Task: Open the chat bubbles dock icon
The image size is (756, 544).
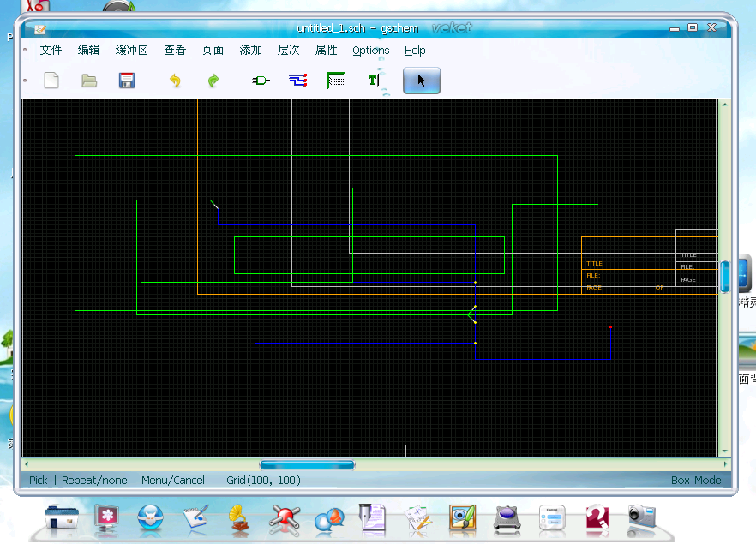Action: [x=329, y=519]
